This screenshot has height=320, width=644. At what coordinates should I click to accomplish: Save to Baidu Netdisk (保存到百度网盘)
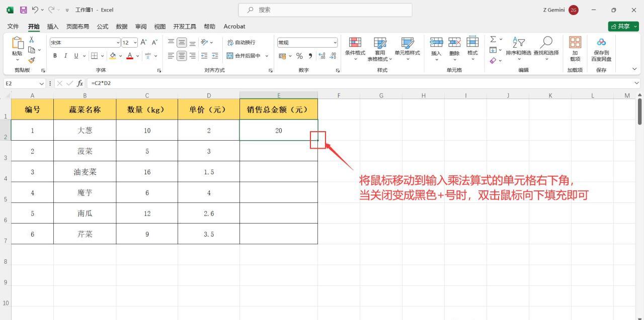(601, 49)
